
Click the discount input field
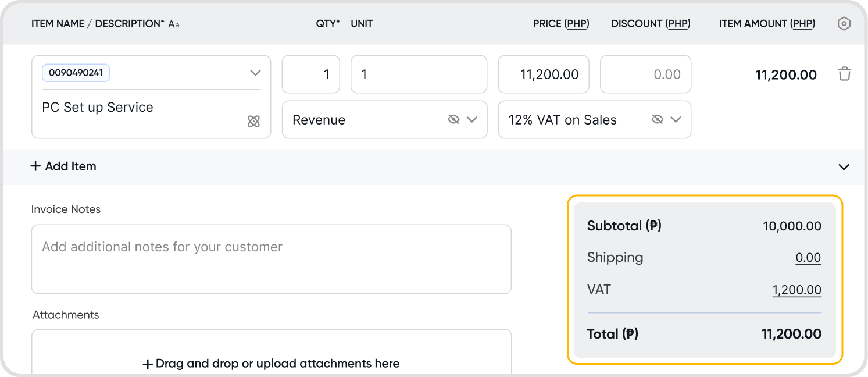point(645,74)
